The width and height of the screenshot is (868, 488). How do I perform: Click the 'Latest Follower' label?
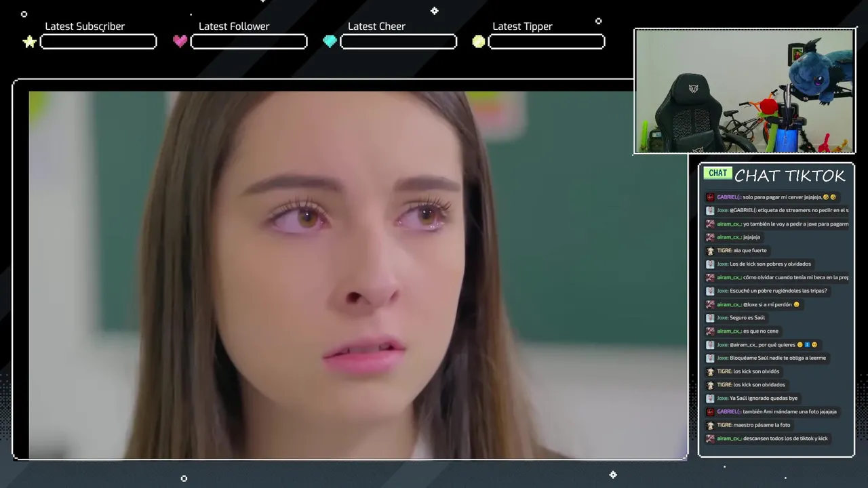(x=234, y=26)
